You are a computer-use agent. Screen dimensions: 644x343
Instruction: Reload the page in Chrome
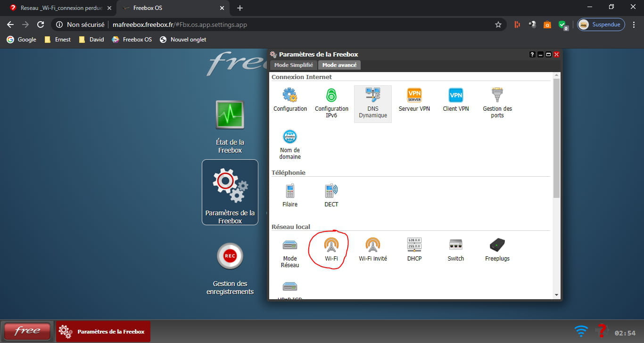(x=41, y=24)
